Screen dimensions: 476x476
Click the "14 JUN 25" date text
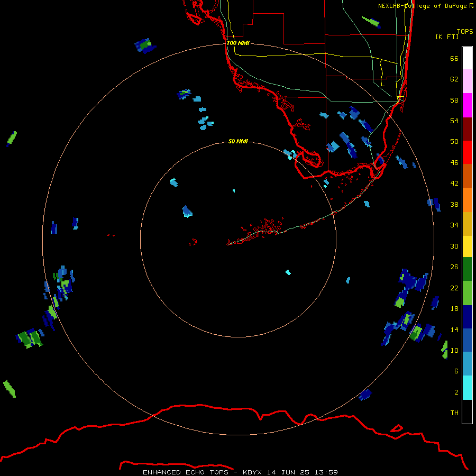pos(288,472)
